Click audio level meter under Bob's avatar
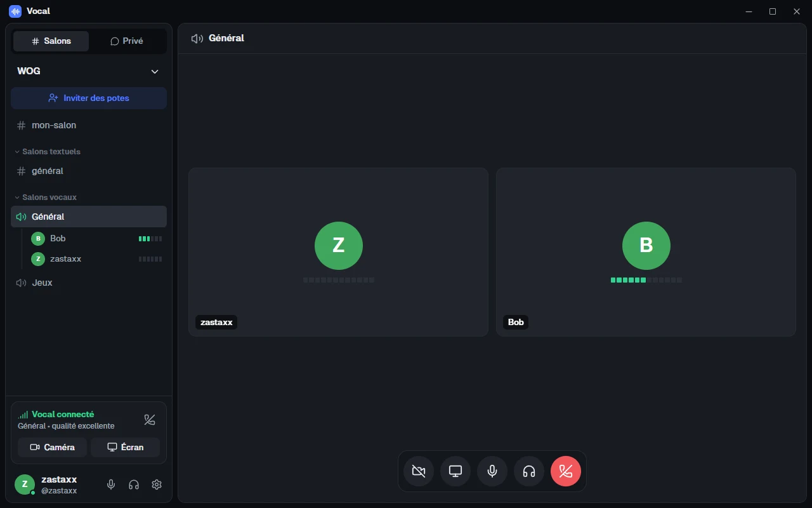812x508 pixels. 646,280
